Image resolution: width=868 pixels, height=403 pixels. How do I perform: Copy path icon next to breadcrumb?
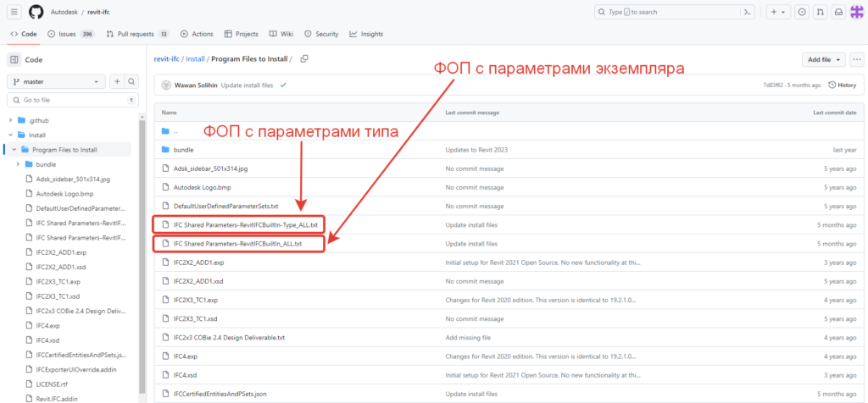coord(304,58)
